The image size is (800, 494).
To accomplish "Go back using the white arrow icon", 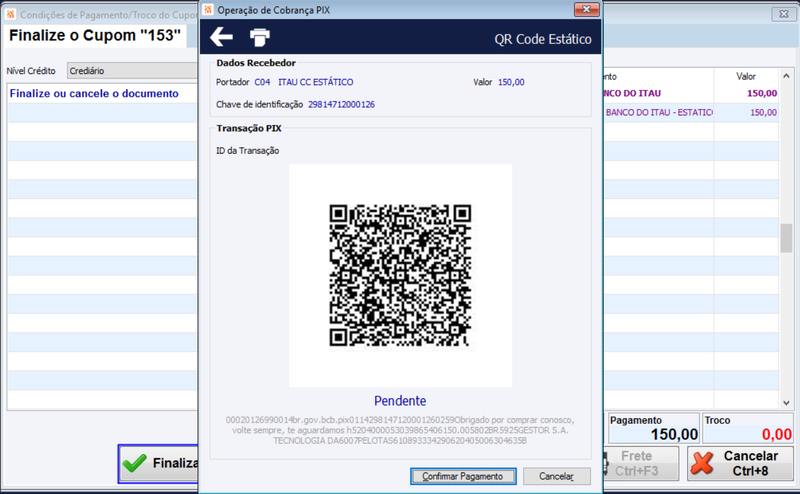I will pyautogui.click(x=221, y=37).
